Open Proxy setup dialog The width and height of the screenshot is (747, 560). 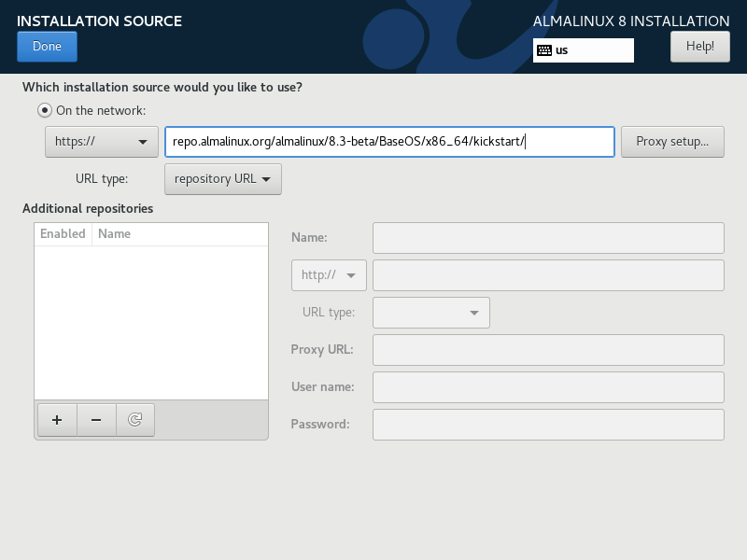point(672,141)
